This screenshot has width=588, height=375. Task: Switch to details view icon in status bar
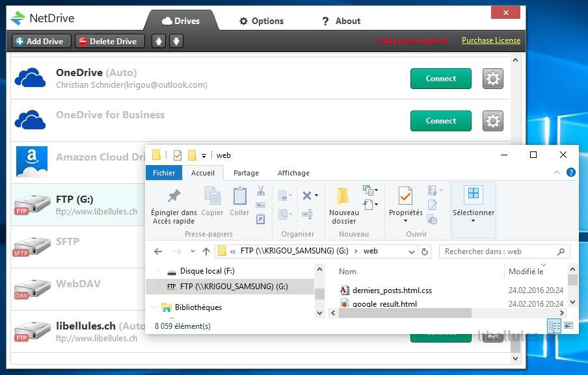point(554,326)
